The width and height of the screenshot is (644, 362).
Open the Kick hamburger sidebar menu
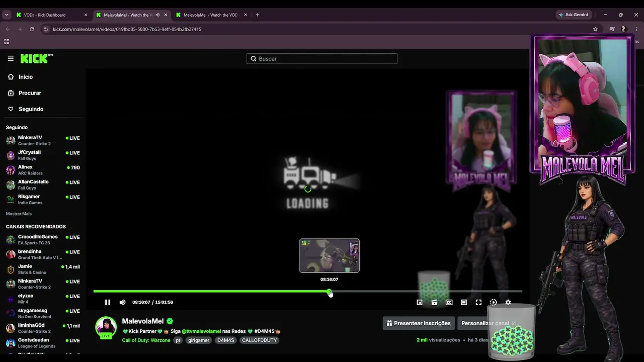tap(11, 59)
